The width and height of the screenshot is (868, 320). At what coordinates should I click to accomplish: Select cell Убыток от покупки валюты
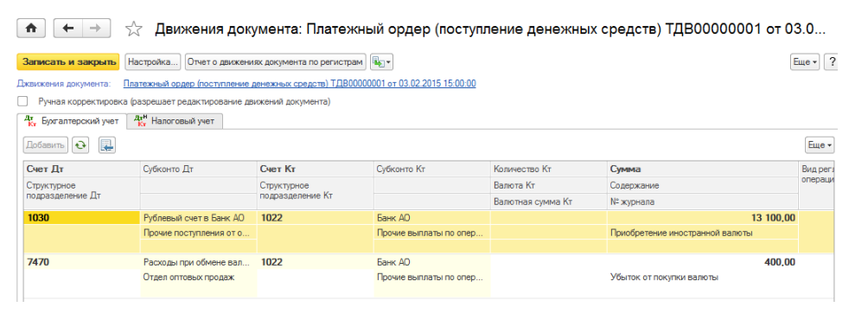(x=702, y=278)
